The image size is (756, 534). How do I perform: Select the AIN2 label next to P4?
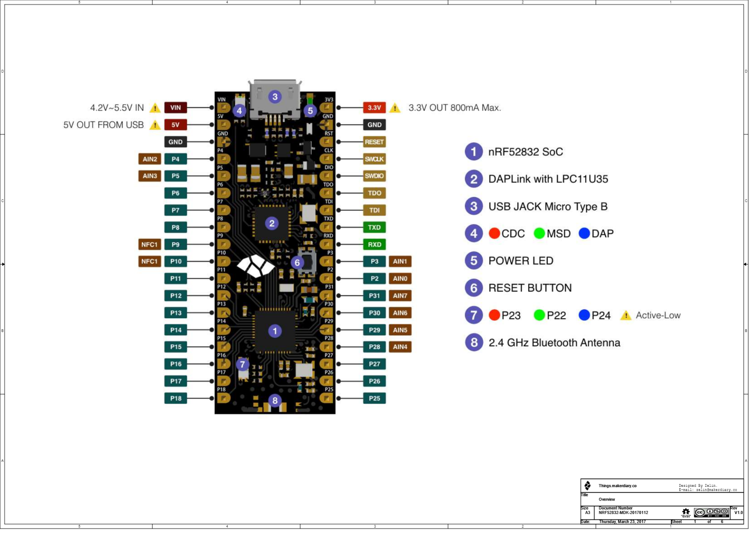[x=150, y=159]
